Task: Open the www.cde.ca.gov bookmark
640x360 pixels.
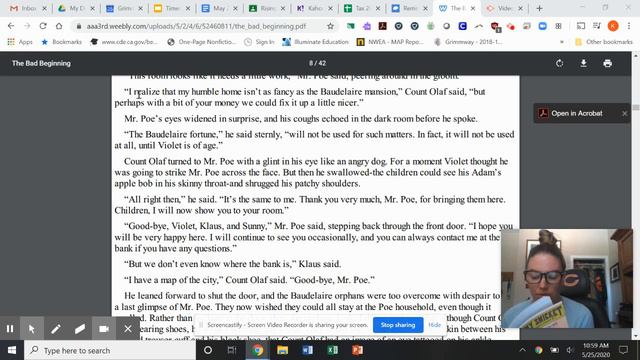Action: [x=124, y=42]
